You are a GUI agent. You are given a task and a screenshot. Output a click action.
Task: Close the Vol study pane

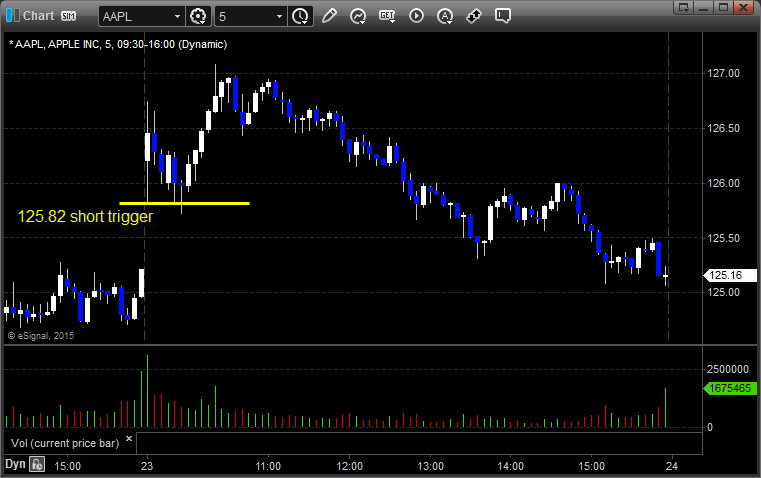(129, 439)
